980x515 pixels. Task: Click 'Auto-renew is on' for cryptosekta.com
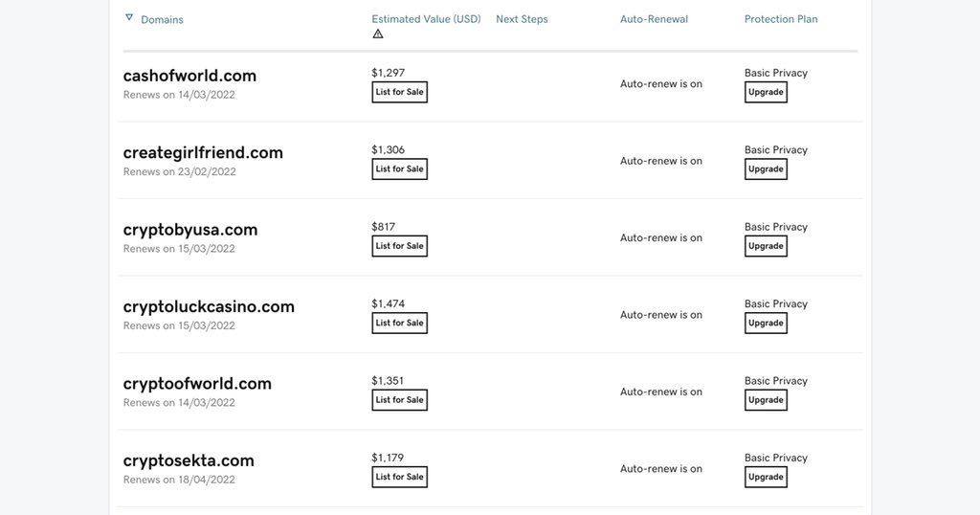[661, 468]
